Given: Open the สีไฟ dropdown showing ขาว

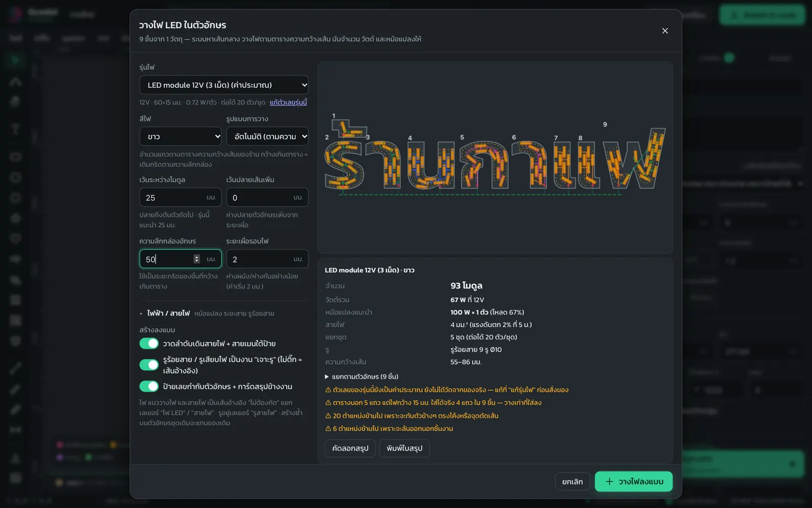Looking at the screenshot, I should point(181,136).
